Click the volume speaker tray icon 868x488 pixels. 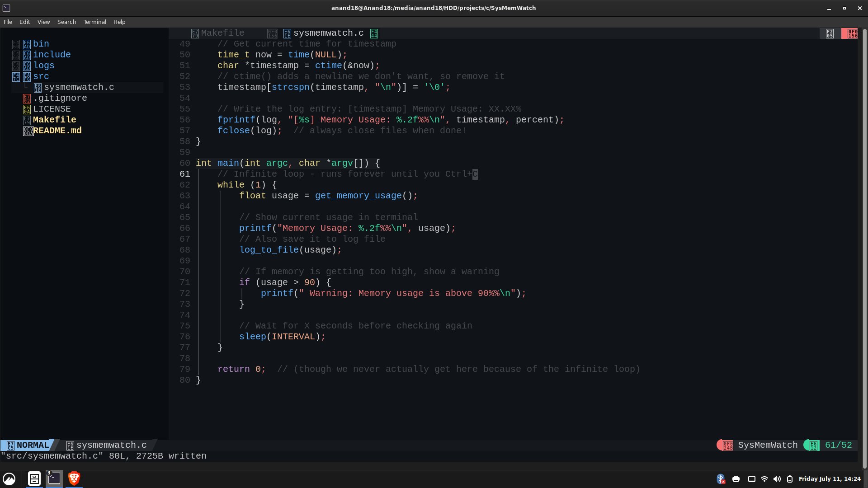point(777,479)
